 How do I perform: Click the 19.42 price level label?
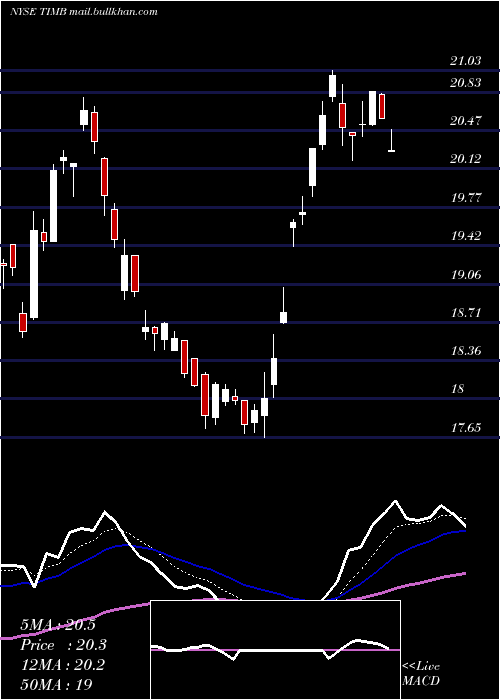click(466, 236)
